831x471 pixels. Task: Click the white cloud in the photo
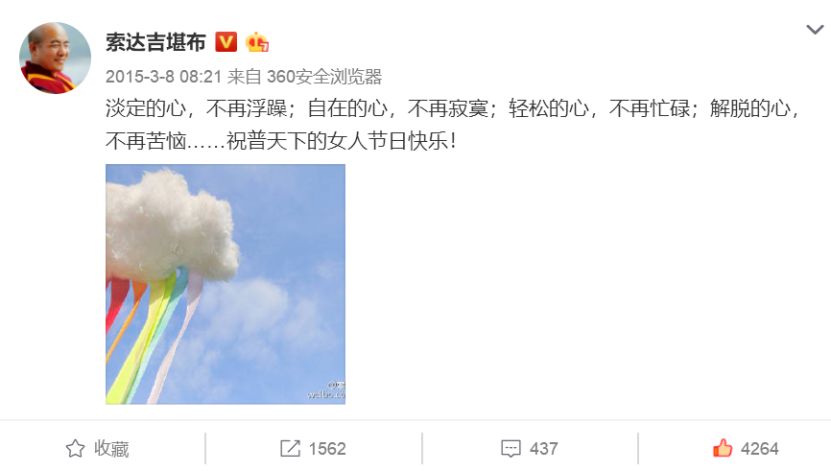point(171,225)
